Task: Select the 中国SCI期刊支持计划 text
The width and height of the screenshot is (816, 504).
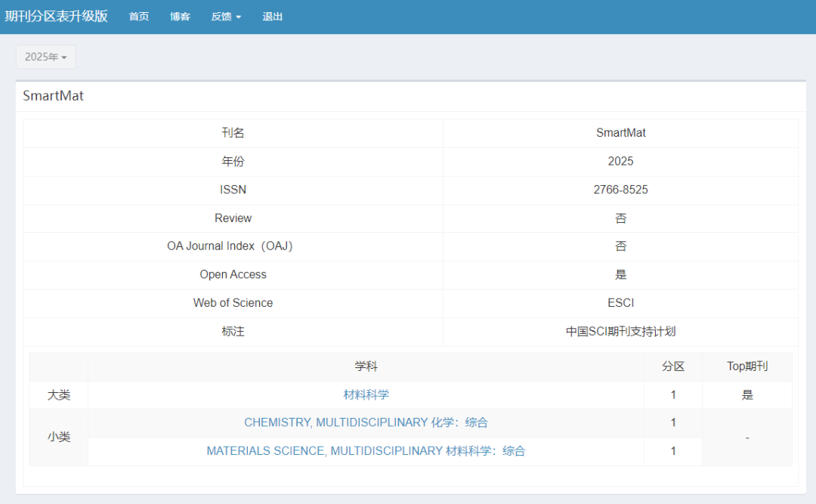Action: point(620,331)
